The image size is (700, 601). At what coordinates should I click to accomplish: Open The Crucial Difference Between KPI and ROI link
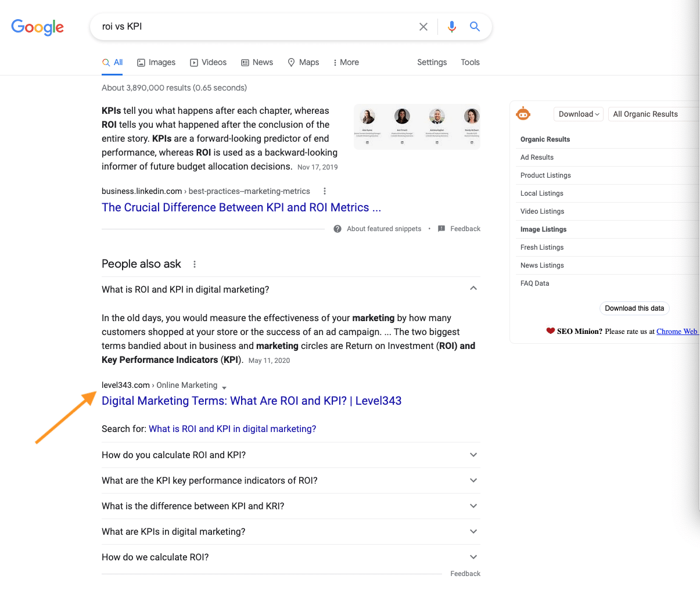(x=241, y=207)
